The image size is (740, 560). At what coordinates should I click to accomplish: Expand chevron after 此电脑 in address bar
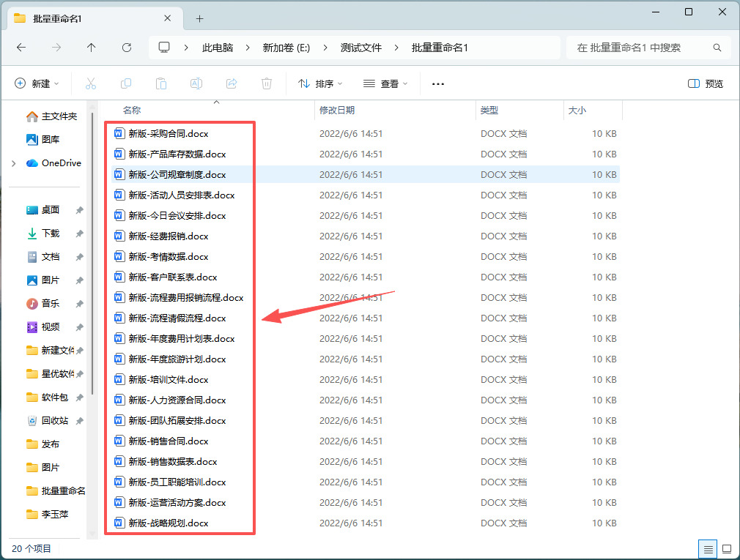tap(248, 48)
